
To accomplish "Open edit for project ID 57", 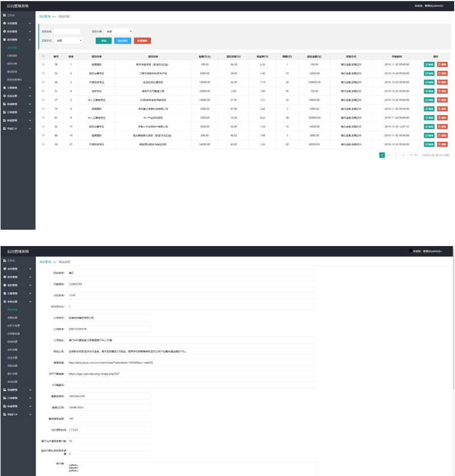I will pyautogui.click(x=429, y=99).
